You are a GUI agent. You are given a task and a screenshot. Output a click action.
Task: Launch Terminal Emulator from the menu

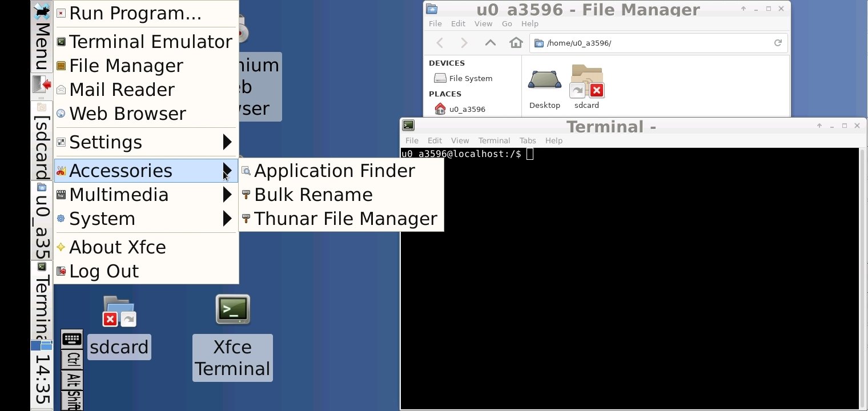point(146,42)
